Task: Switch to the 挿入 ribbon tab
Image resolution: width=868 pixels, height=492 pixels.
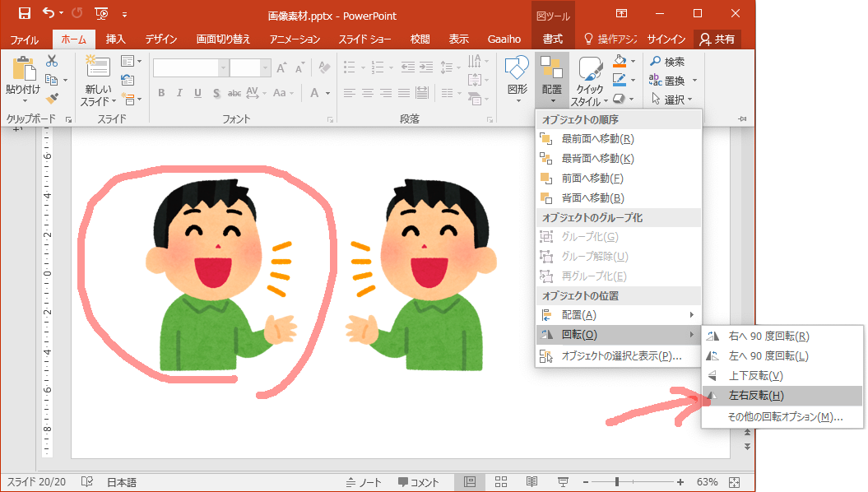Action: point(114,38)
